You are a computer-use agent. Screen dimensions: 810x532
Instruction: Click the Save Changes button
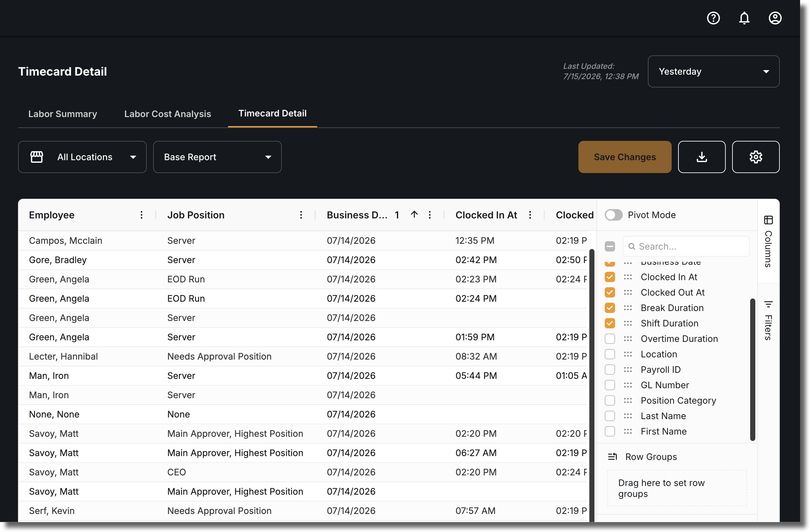click(624, 157)
